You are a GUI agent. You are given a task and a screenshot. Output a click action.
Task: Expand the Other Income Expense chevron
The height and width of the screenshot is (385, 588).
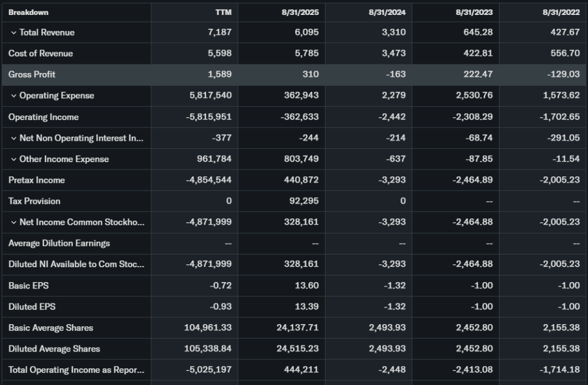(x=14, y=159)
